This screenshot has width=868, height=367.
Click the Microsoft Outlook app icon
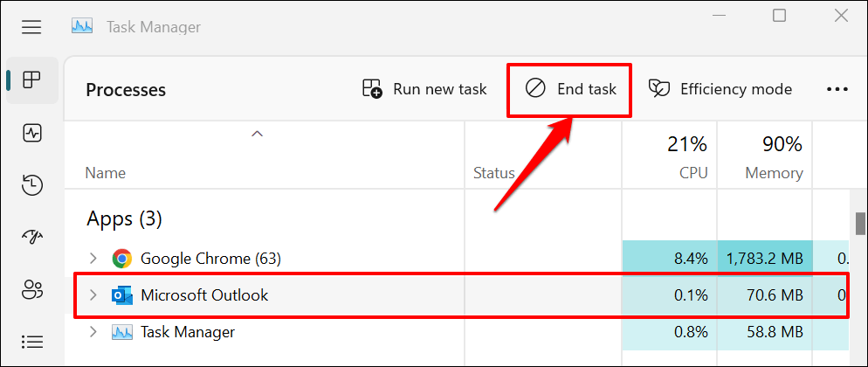[122, 295]
